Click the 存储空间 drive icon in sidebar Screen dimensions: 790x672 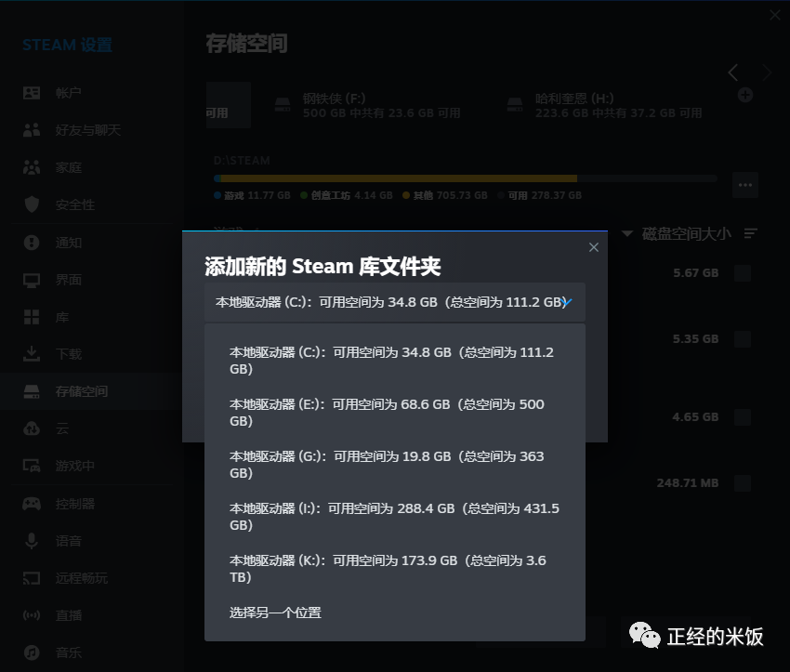tap(32, 391)
